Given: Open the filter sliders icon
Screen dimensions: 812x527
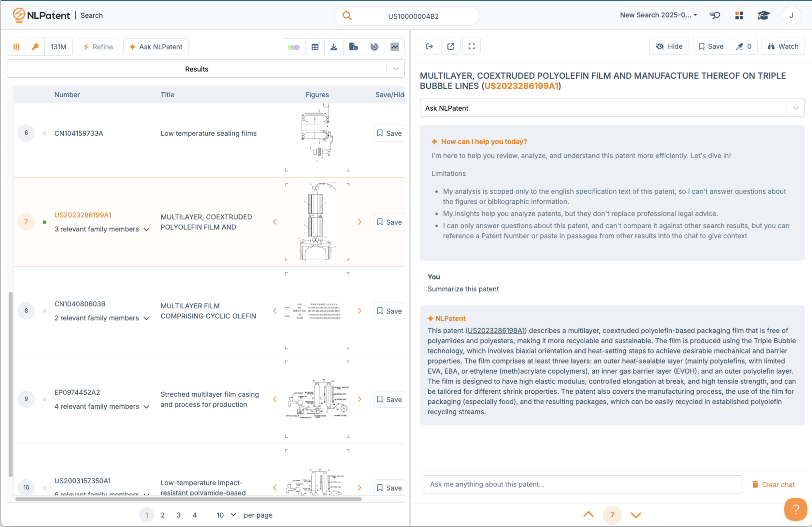Looking at the screenshot, I should pyautogui.click(x=16, y=47).
